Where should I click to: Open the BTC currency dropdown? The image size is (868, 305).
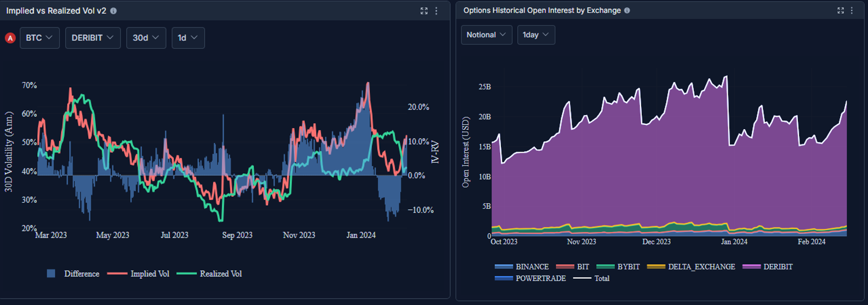(x=39, y=38)
